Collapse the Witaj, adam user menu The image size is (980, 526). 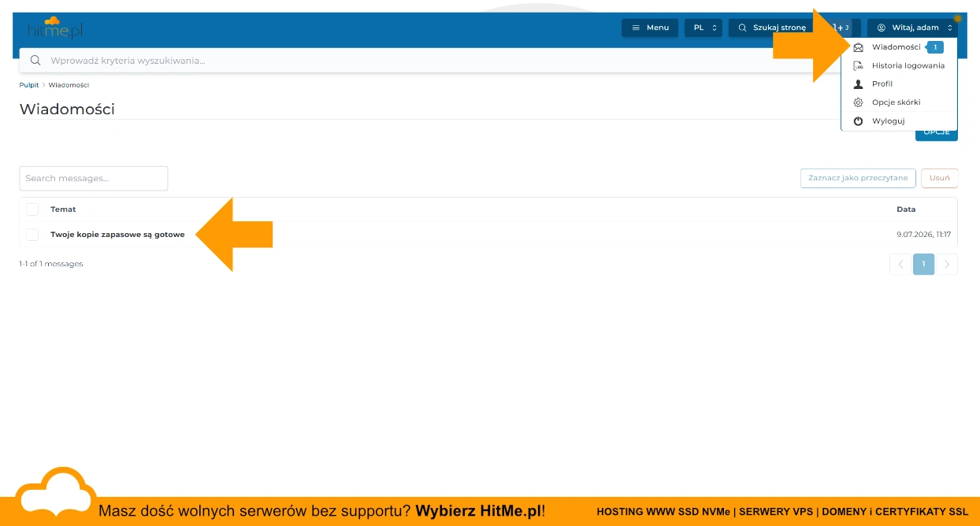pyautogui.click(x=912, y=28)
